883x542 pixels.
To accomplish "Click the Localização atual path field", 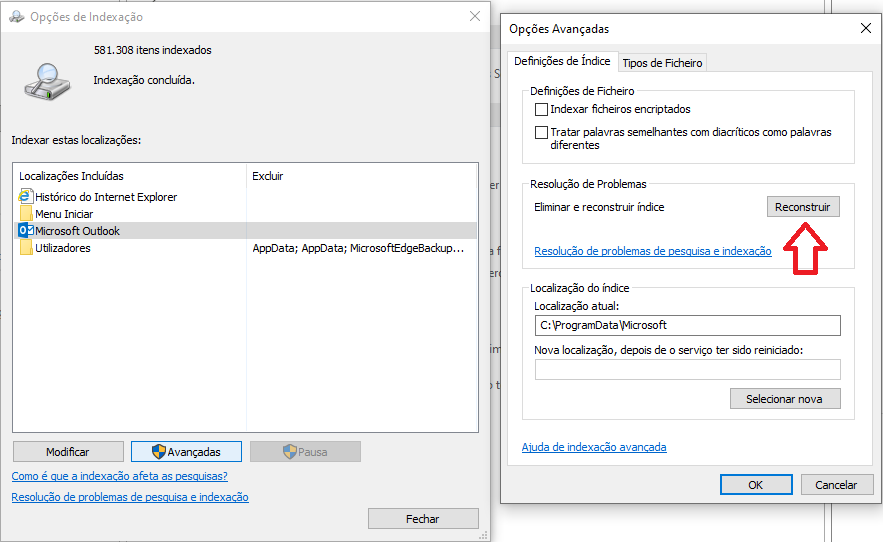I will (687, 326).
